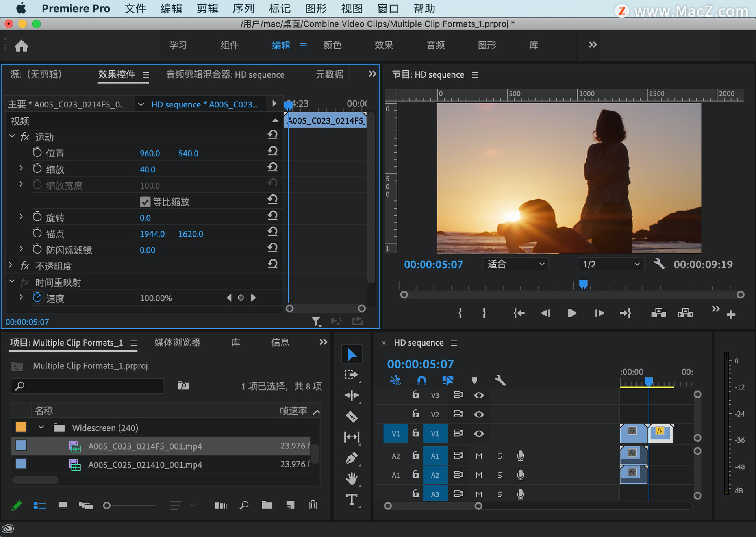Hide track V2 with eye icon
Screen dimensions: 756x537
(x=479, y=414)
